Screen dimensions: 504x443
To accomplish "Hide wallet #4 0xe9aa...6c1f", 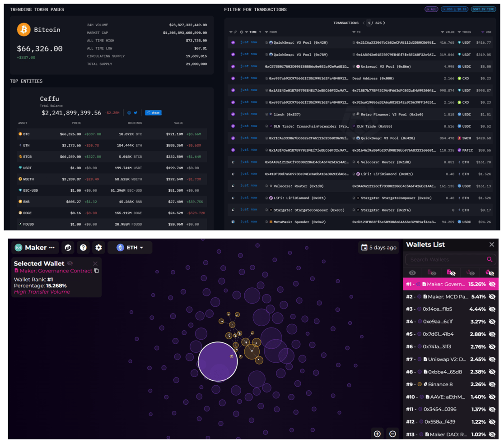I will coord(492,322).
